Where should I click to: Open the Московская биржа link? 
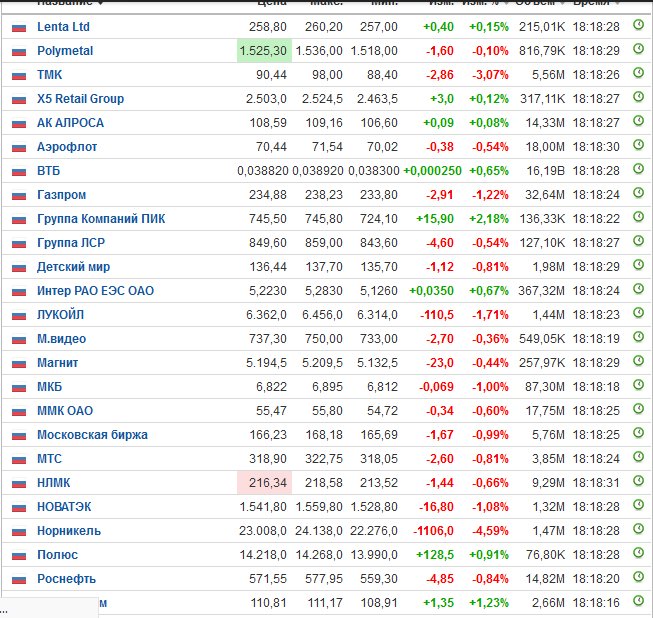[x=92, y=435]
